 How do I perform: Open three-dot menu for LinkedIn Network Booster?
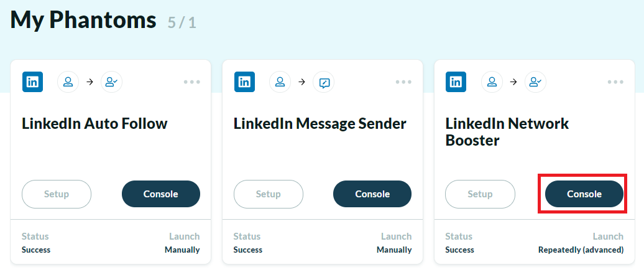click(x=615, y=82)
